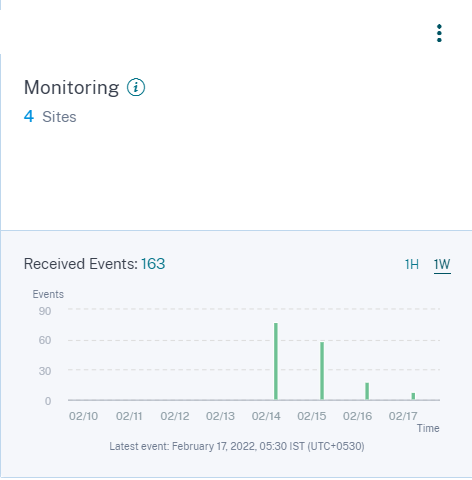
Task: Select the 02/16 green bar
Action: [x=367, y=391]
